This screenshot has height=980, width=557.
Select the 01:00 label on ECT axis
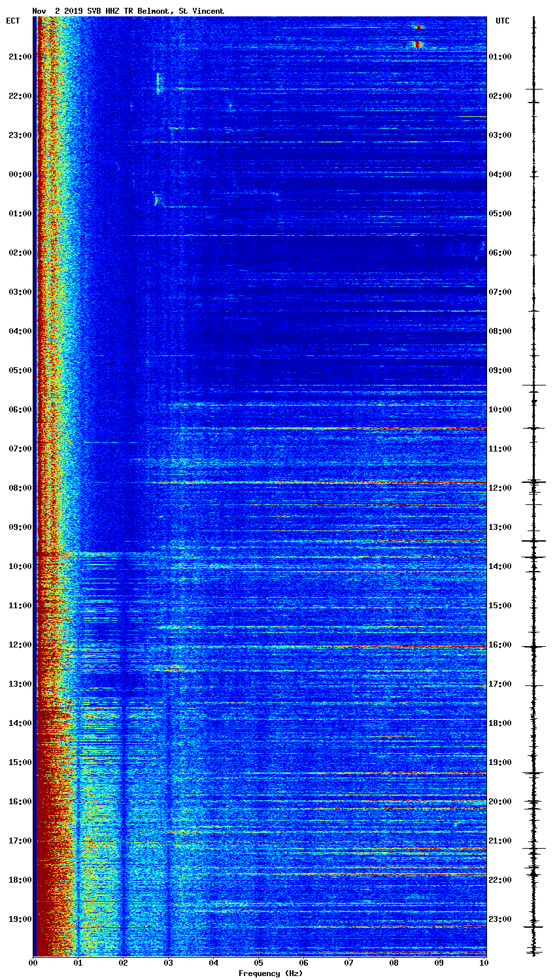point(20,214)
